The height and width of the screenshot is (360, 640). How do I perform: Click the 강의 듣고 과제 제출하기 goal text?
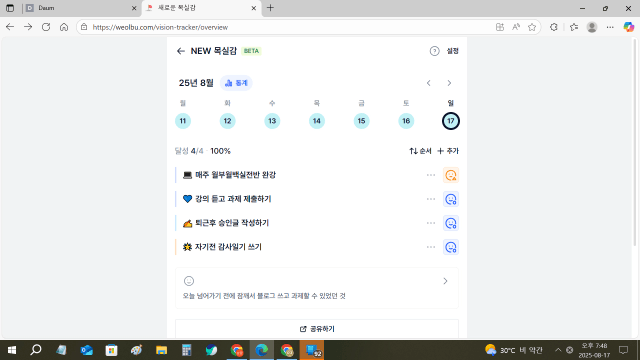(x=233, y=199)
